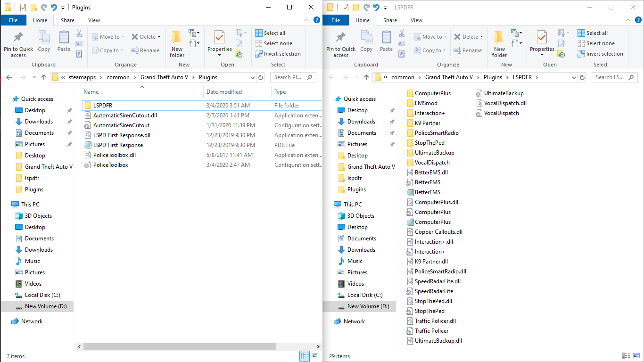Screen dimensions: 644x362
Task: Click the search box in LSPDFR window
Action: pos(615,77)
